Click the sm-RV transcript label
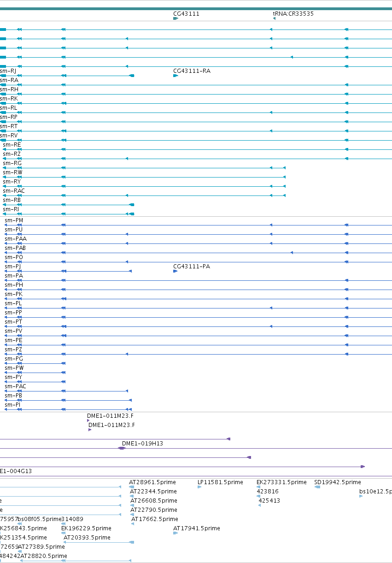Screen dimensions: 392x563 pyautogui.click(x=9, y=136)
